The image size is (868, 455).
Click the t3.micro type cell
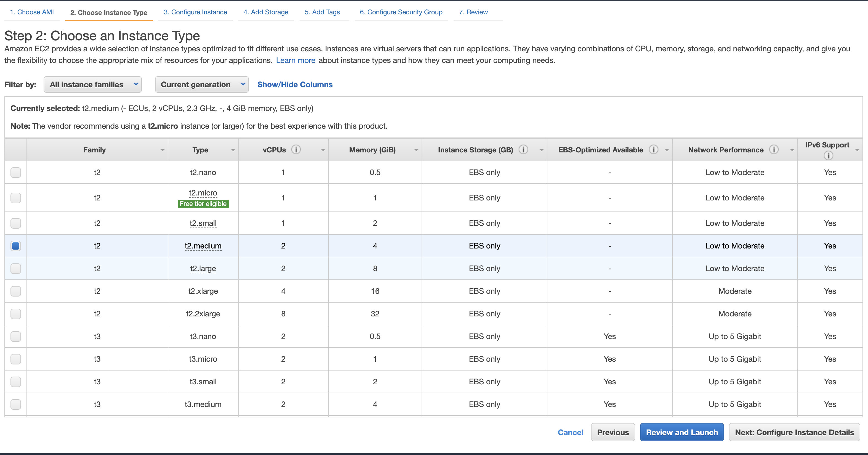(x=203, y=359)
